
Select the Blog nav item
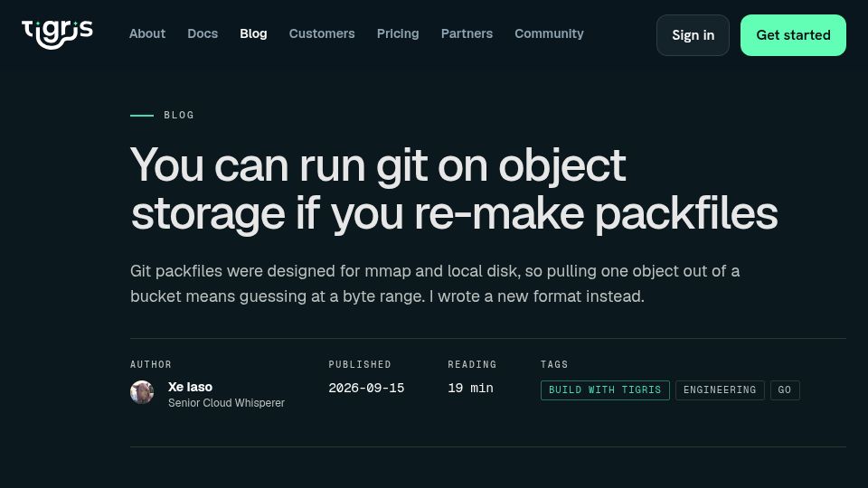pyautogui.click(x=253, y=33)
